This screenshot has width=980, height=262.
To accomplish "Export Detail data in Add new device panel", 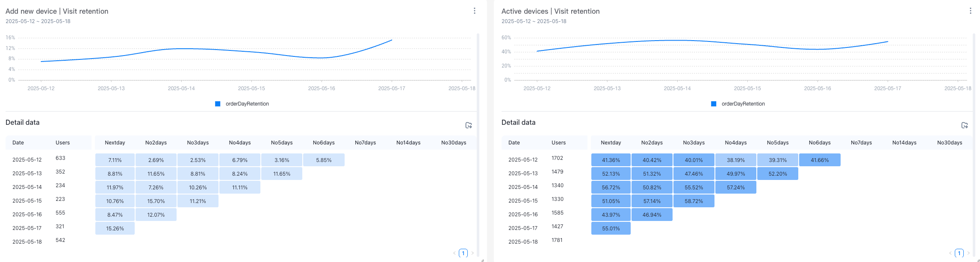I will (469, 125).
